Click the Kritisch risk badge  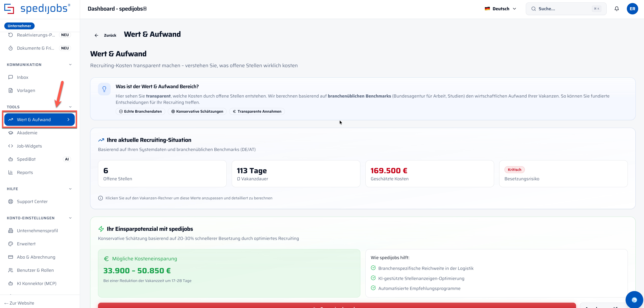coord(514,170)
